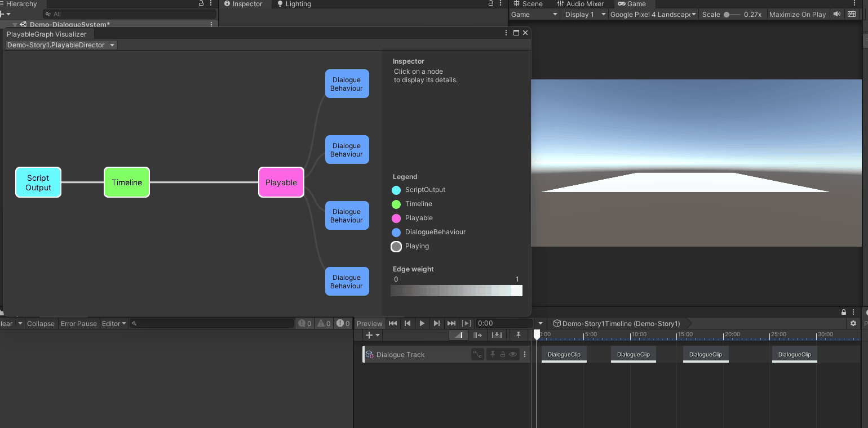The image size is (868, 428).
Task: Click the console Collapse button
Action: click(x=41, y=323)
